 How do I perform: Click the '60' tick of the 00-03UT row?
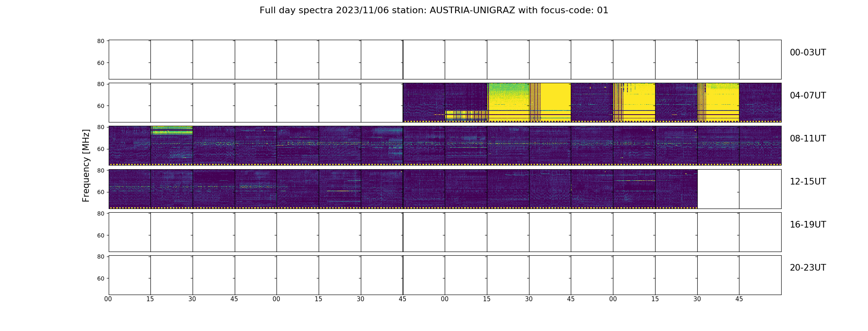coord(100,63)
